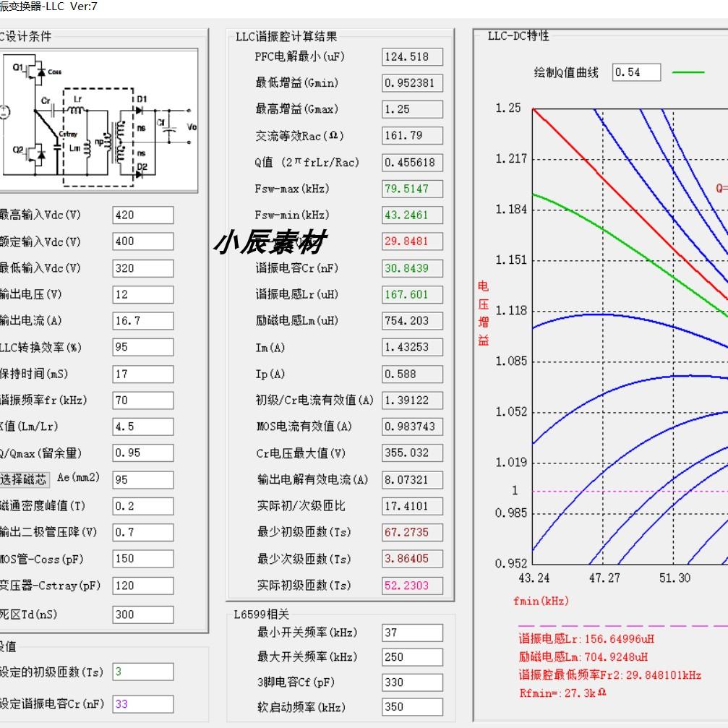Click the Cr电压最大值 value 355.032
Viewport: 728px width, 728px height.
(412, 453)
